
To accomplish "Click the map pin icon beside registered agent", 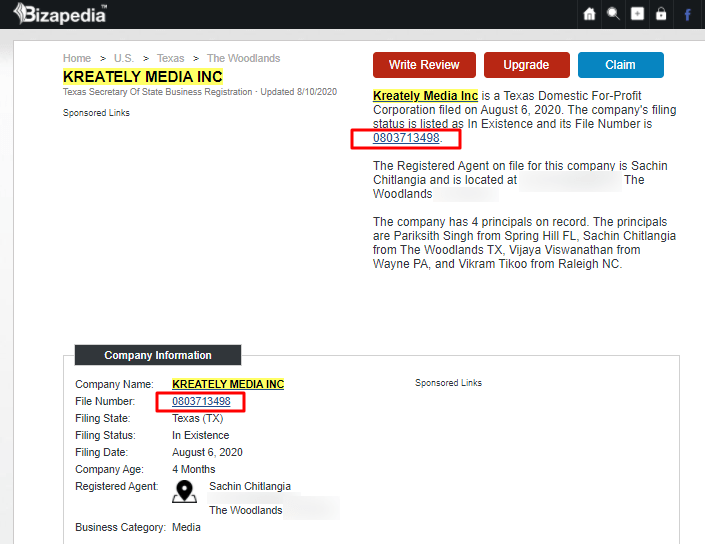I will 184,492.
